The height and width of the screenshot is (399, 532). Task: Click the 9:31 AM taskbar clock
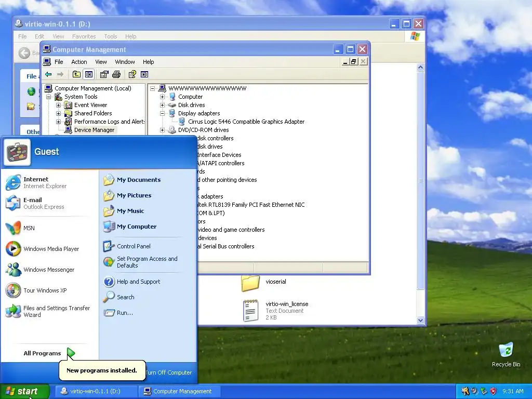513,391
